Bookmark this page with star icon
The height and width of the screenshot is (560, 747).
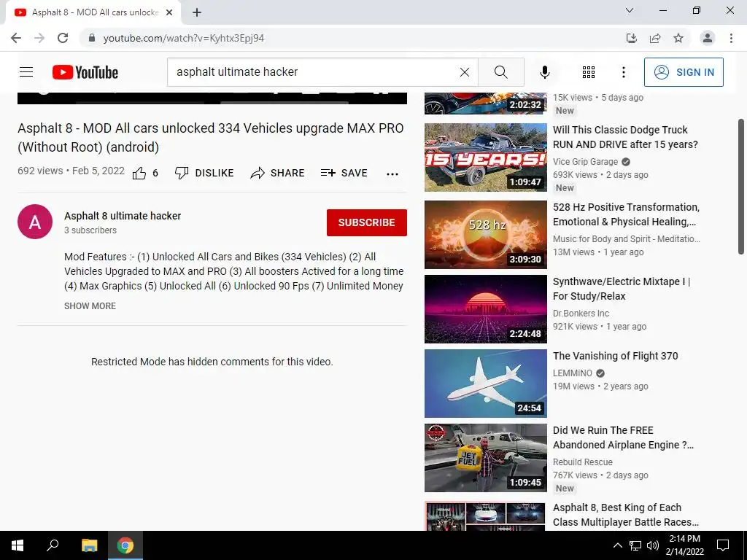click(678, 38)
